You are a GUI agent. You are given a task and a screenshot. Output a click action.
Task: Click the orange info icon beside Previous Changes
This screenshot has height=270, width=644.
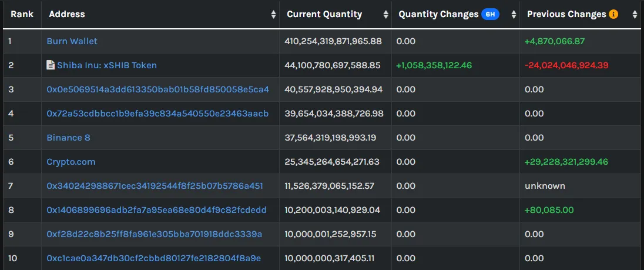tap(613, 14)
